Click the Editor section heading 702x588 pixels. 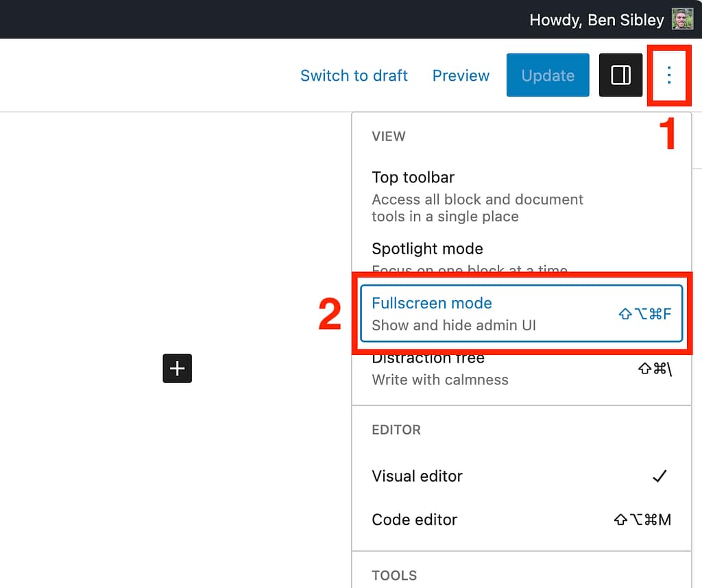[x=396, y=430]
